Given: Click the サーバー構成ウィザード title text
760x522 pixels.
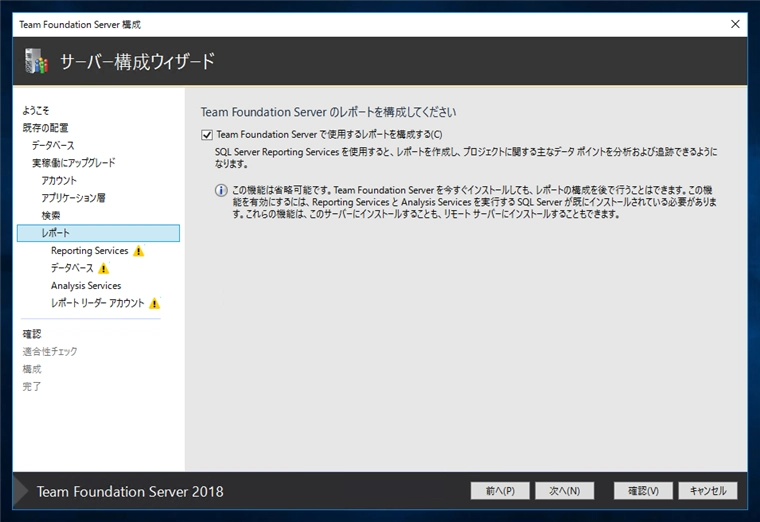Looking at the screenshot, I should (x=137, y=62).
